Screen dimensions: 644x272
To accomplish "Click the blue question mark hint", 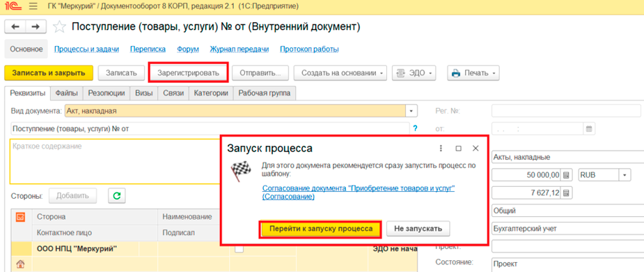I will (415, 129).
